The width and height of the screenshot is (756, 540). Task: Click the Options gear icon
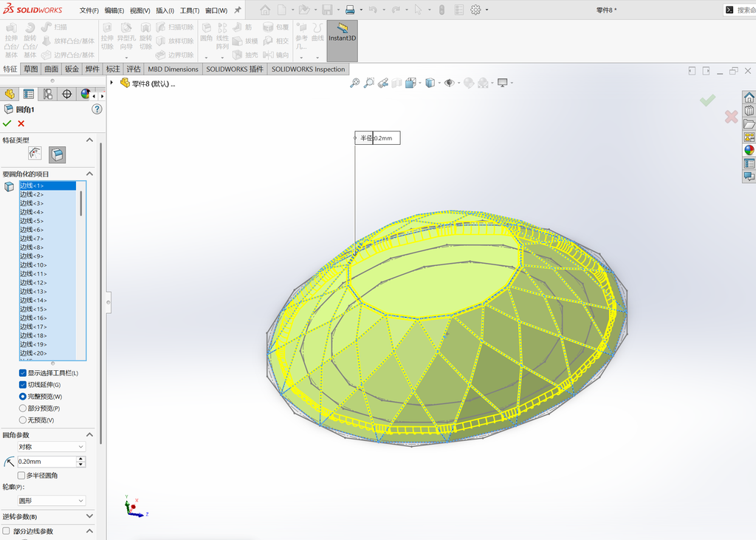(476, 10)
